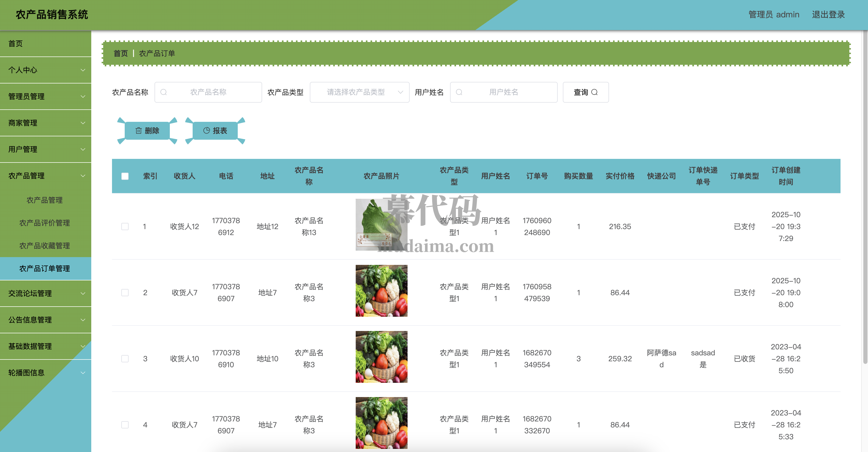
Task: Open the 请选择农产品类型 dropdown
Action: 359,92
